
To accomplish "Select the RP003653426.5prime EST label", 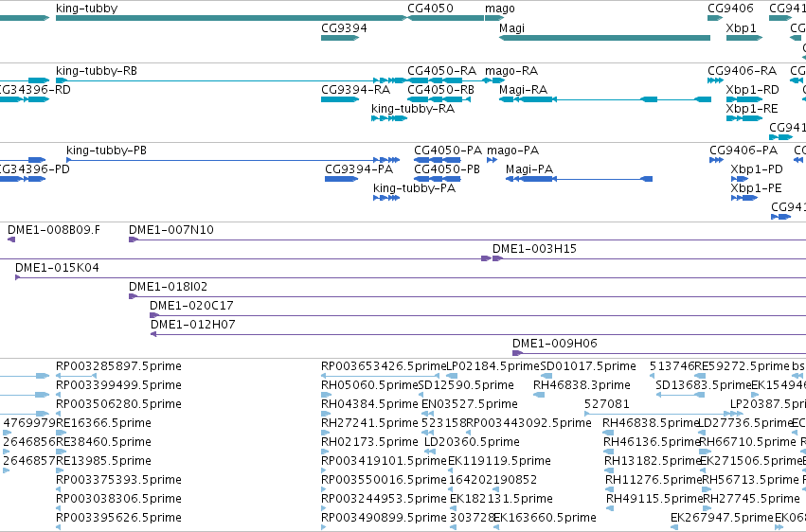I will (384, 366).
